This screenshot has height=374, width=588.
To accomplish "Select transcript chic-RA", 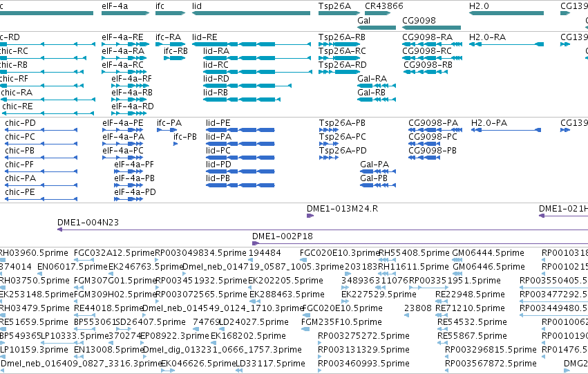I will click(x=48, y=100).
